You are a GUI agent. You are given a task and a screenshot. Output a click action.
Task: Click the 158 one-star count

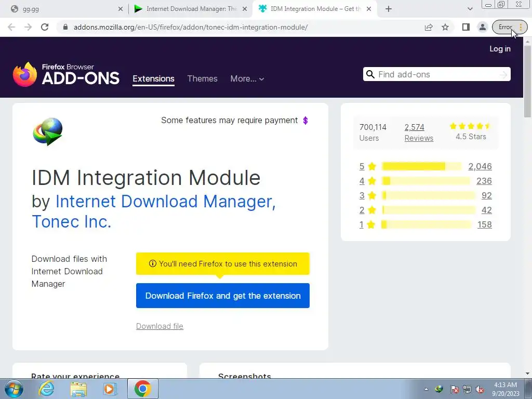[485, 224]
